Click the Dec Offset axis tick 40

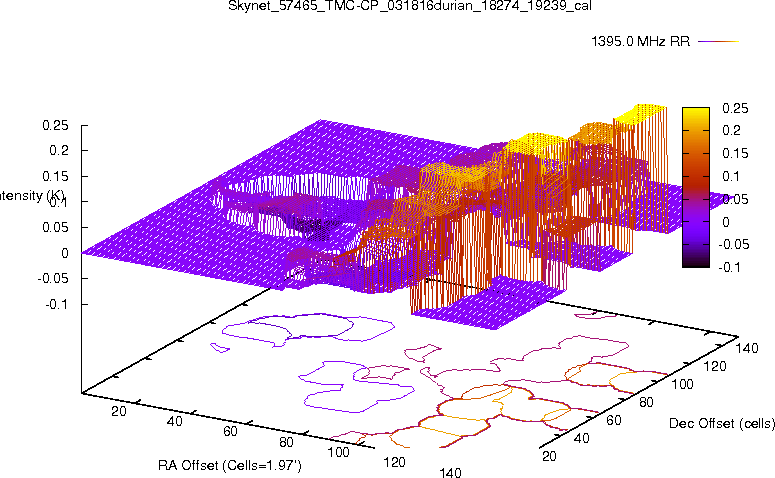coord(582,438)
